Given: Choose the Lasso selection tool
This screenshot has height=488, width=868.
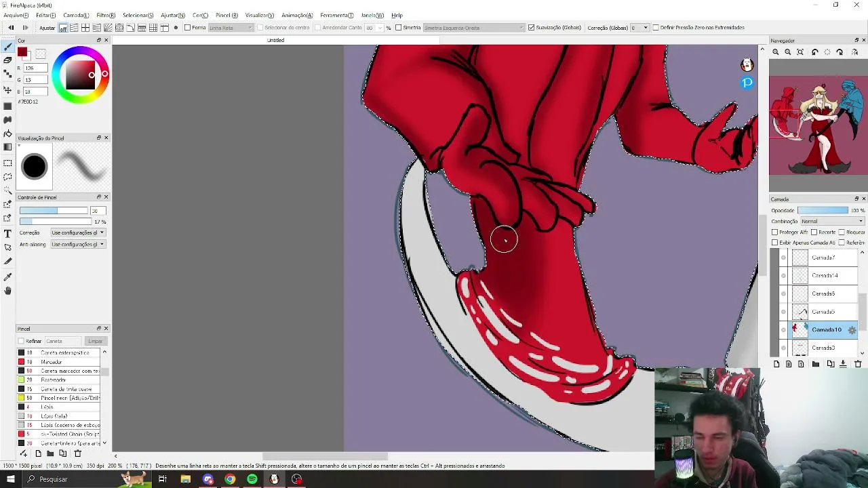Looking at the screenshot, I should pyautogui.click(x=7, y=176).
